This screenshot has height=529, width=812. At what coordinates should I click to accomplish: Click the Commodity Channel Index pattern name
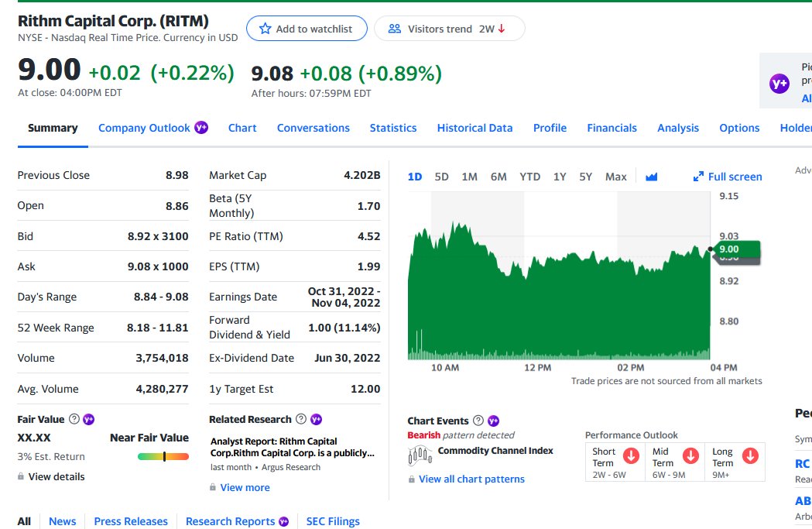[x=495, y=451]
